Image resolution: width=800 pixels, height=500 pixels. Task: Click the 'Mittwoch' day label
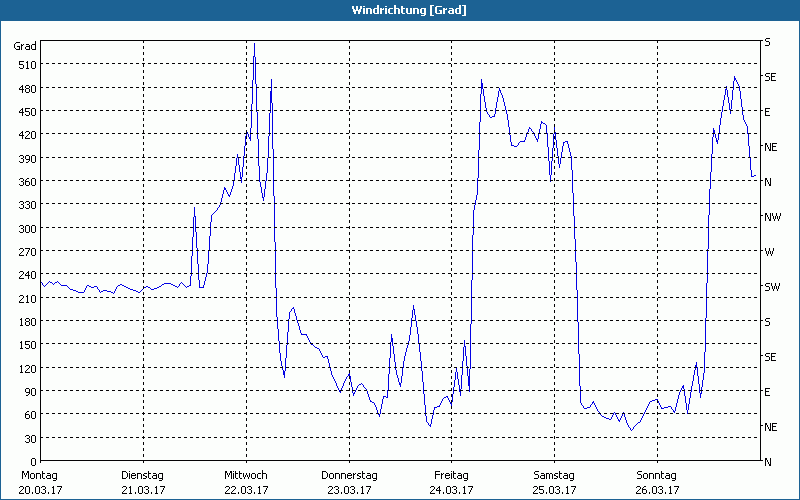[245, 475]
